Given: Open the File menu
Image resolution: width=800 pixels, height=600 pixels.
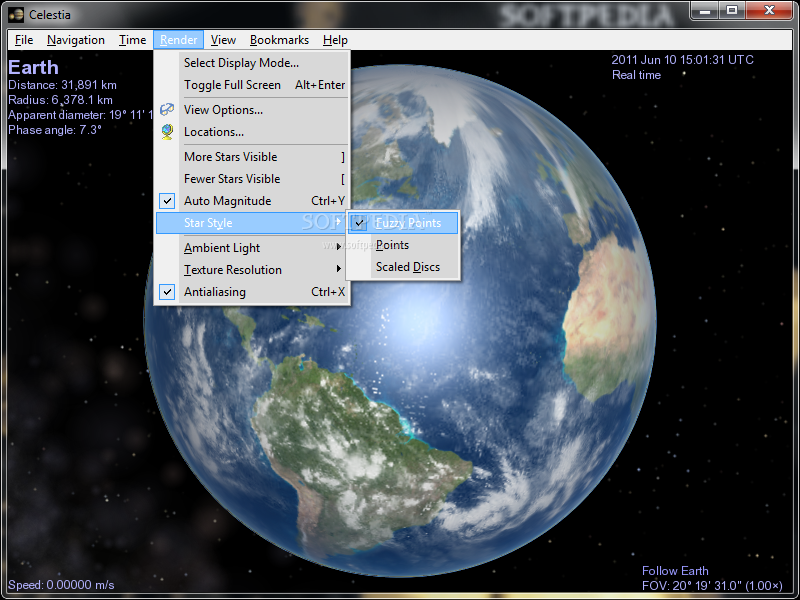Looking at the screenshot, I should (24, 40).
